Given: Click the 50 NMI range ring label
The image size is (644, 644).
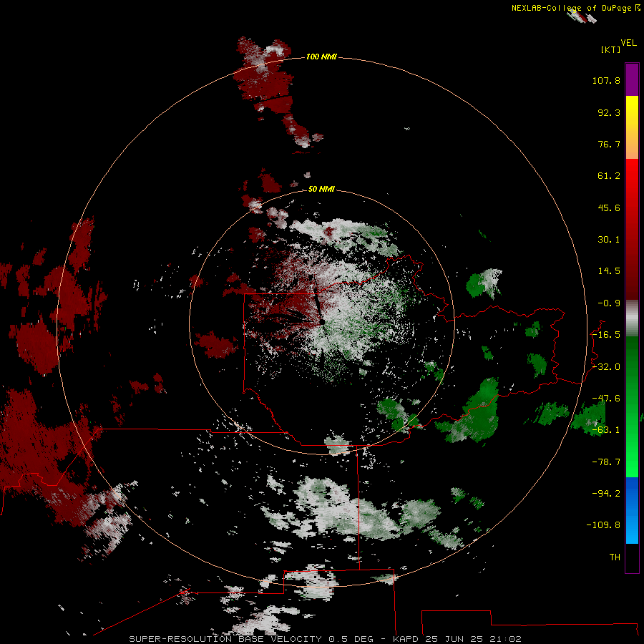Looking at the screenshot, I should (x=321, y=189).
